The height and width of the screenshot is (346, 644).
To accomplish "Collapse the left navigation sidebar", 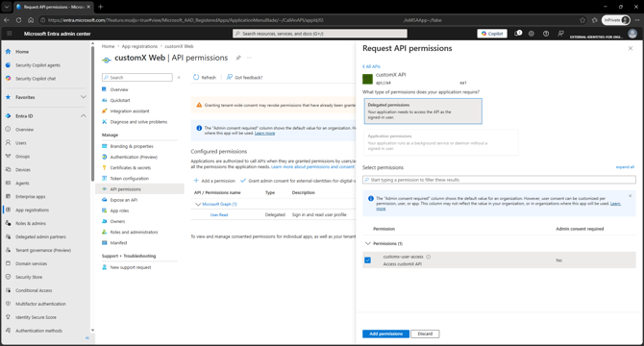I will pos(87,337).
